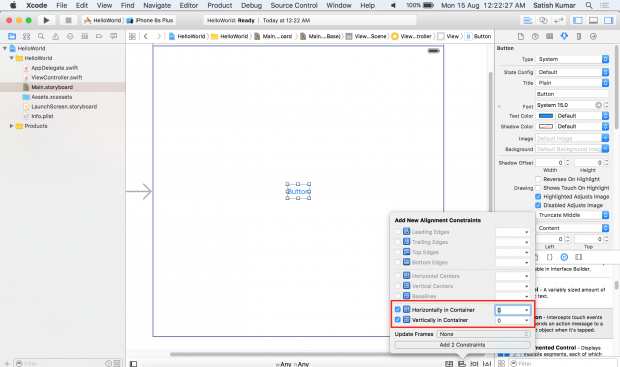The height and width of the screenshot is (367, 620).
Task: Open the Find navigator magnifier icon
Action: [41, 36]
